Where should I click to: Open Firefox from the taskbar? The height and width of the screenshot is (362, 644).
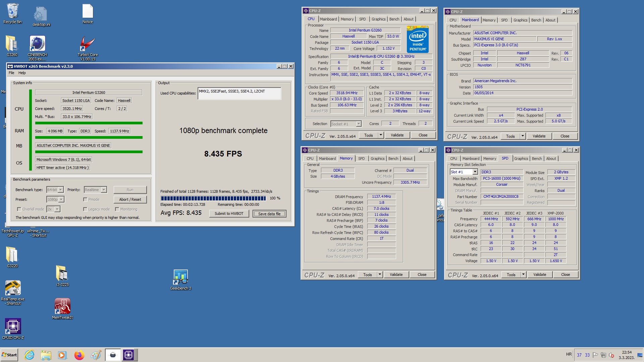[x=79, y=355]
